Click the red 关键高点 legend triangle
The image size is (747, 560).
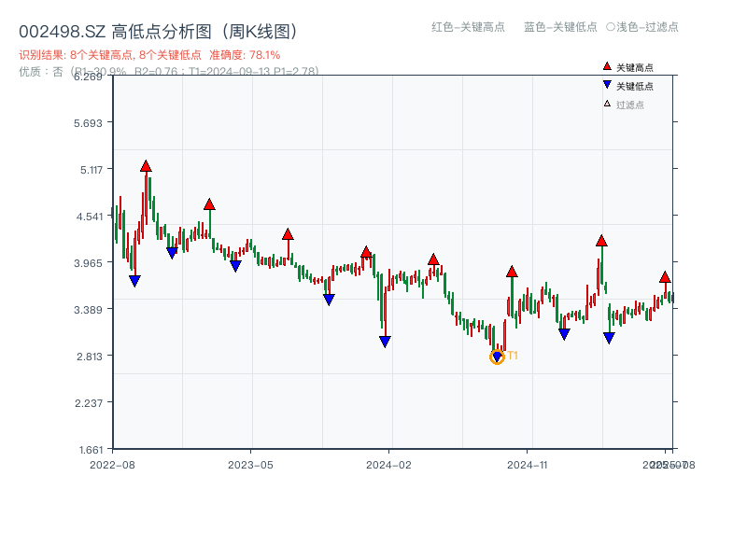[x=607, y=67]
